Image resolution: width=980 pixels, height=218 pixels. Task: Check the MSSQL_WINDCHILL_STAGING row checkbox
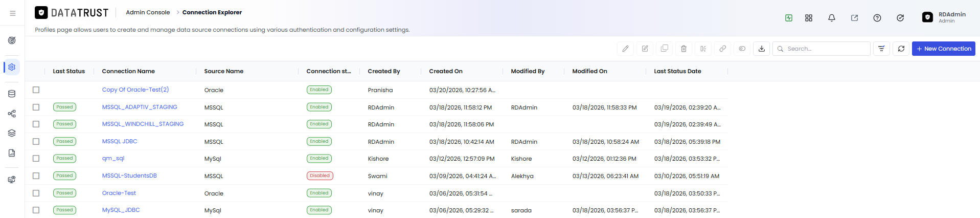pos(36,124)
